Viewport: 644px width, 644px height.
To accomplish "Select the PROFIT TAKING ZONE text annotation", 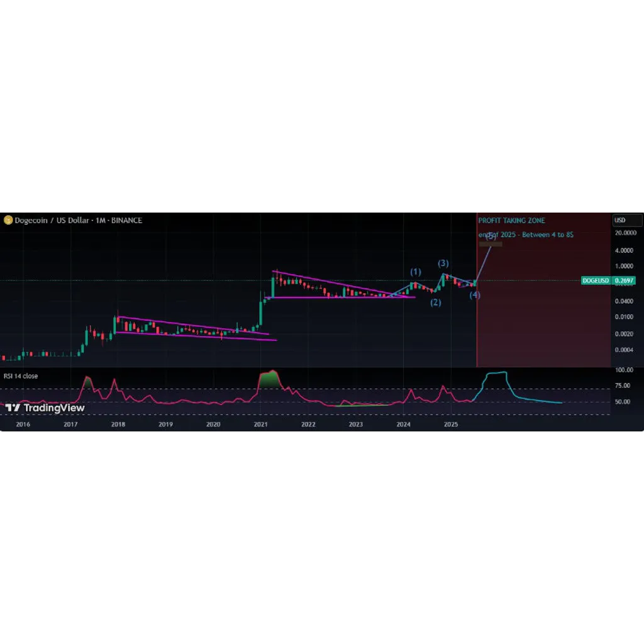I will [x=511, y=221].
